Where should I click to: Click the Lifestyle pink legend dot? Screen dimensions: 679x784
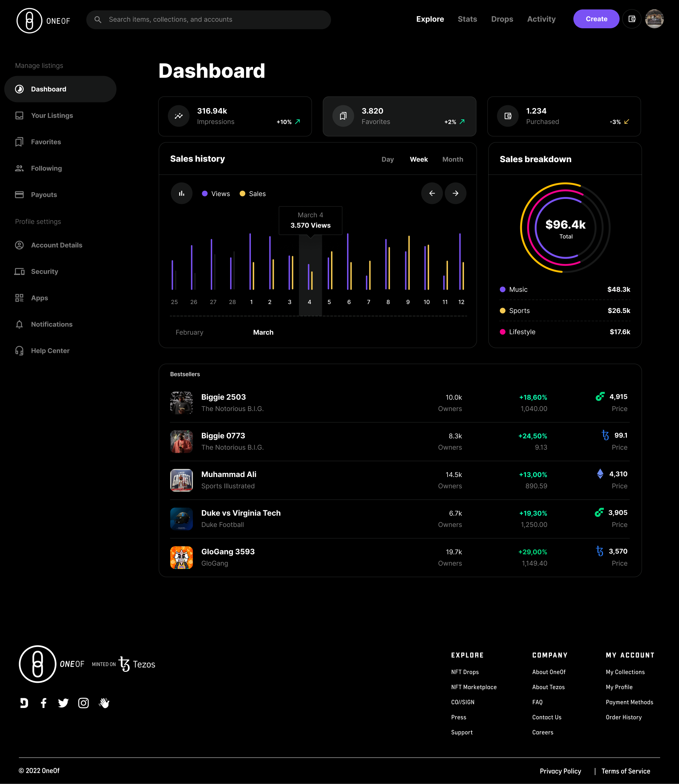(x=502, y=332)
